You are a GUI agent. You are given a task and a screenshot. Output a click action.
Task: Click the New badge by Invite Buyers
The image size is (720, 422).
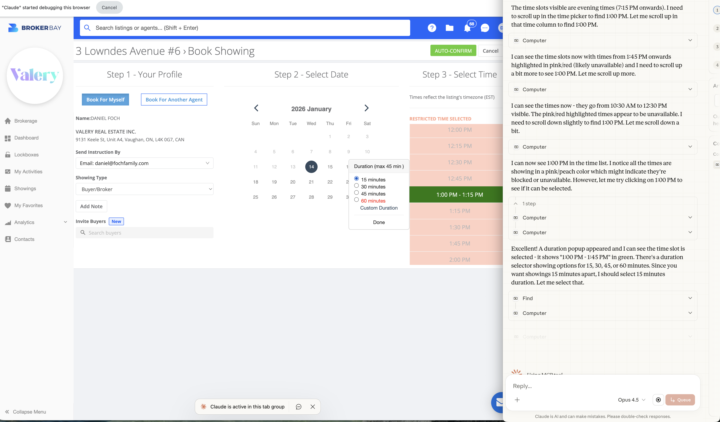116,221
